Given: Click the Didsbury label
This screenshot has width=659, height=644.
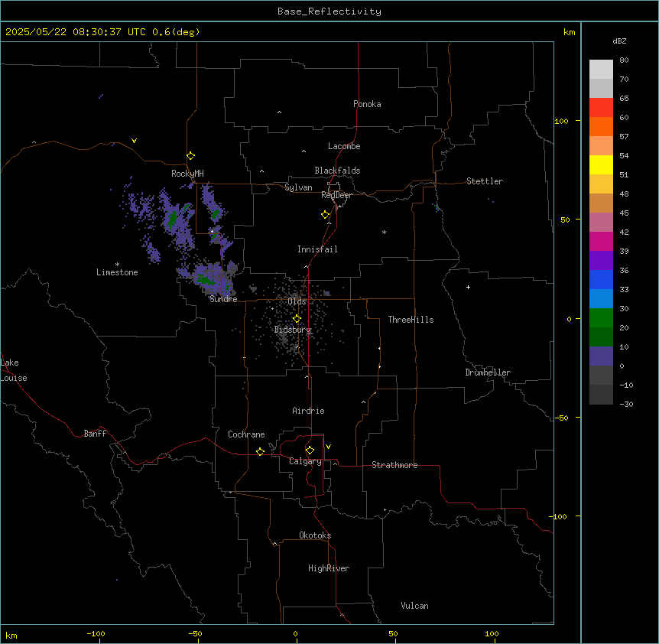Looking at the screenshot, I should (x=293, y=330).
